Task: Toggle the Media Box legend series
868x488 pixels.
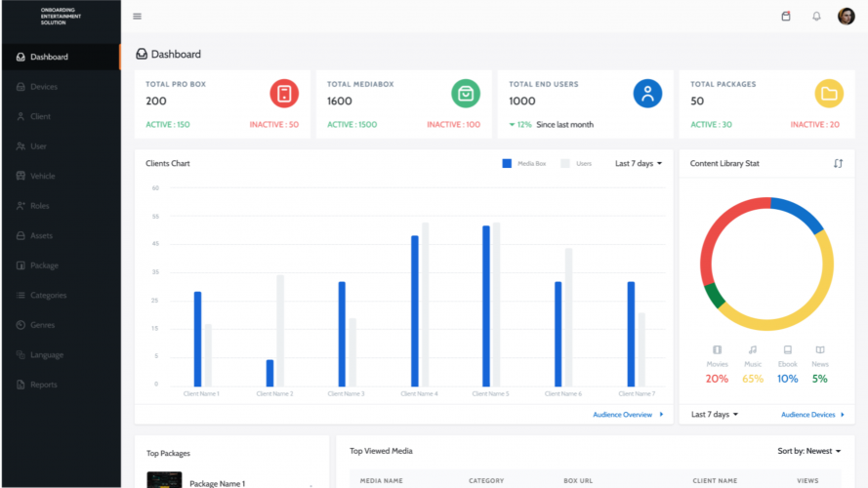Action: [527, 164]
